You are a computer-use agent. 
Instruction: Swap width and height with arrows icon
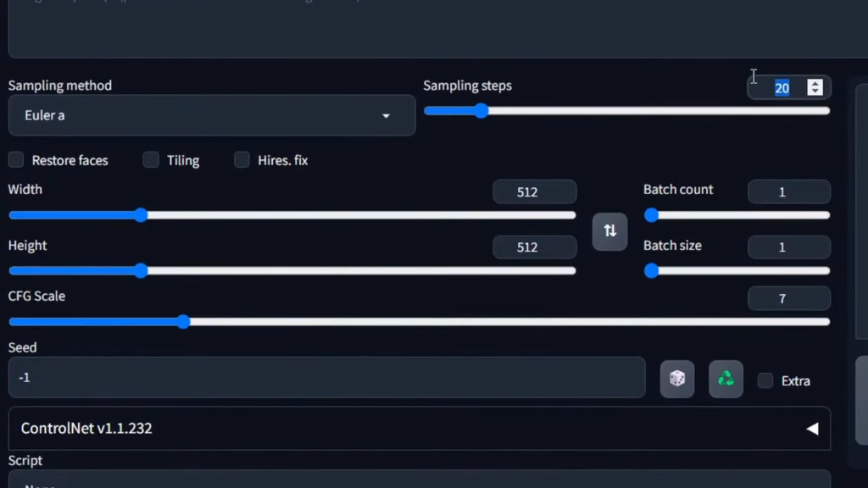pos(609,231)
